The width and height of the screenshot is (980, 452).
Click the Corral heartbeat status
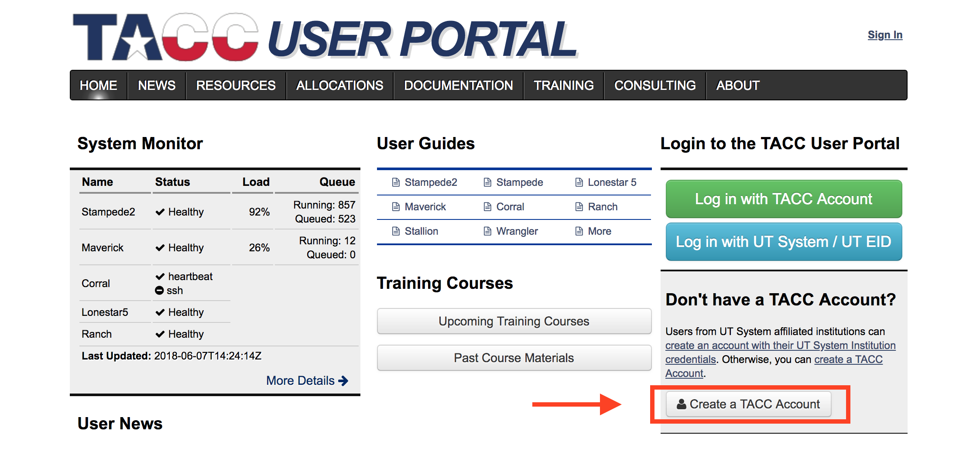pos(184,277)
